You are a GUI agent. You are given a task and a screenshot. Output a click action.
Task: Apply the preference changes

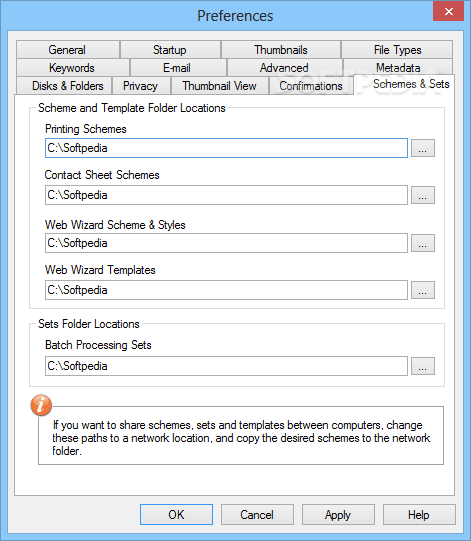338,515
